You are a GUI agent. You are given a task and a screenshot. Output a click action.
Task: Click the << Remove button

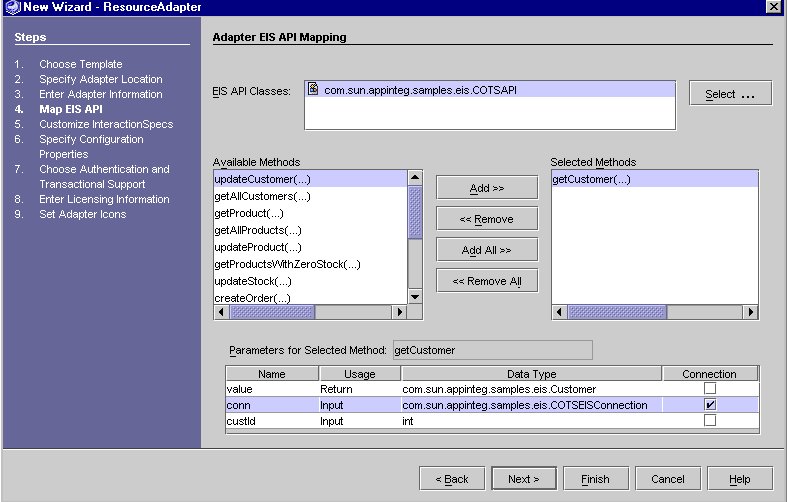(x=487, y=219)
